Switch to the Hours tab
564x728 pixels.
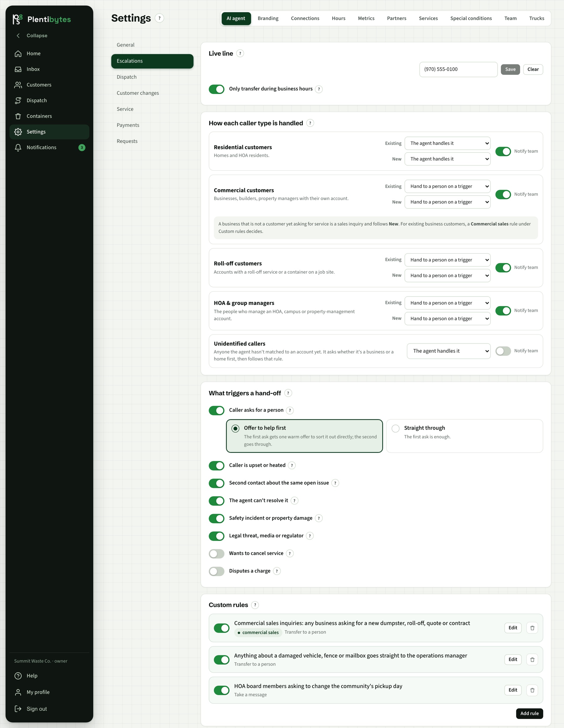pyautogui.click(x=338, y=19)
